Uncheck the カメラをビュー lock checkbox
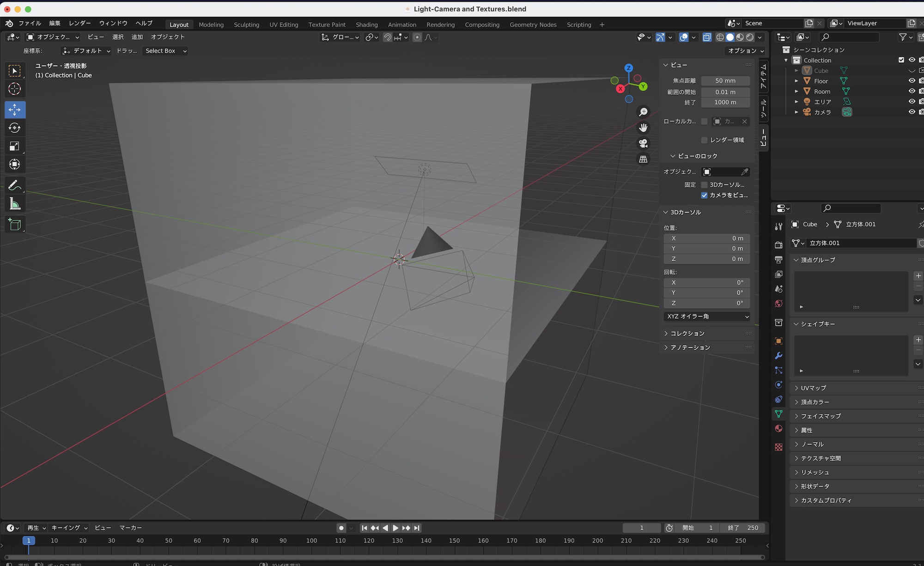Viewport: 924px width, 566px height. pyautogui.click(x=704, y=195)
